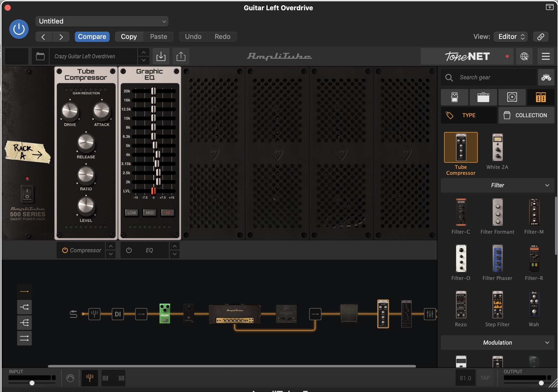Open ToneNET panel
Image resolution: width=558 pixels, height=392 pixels.
(467, 56)
